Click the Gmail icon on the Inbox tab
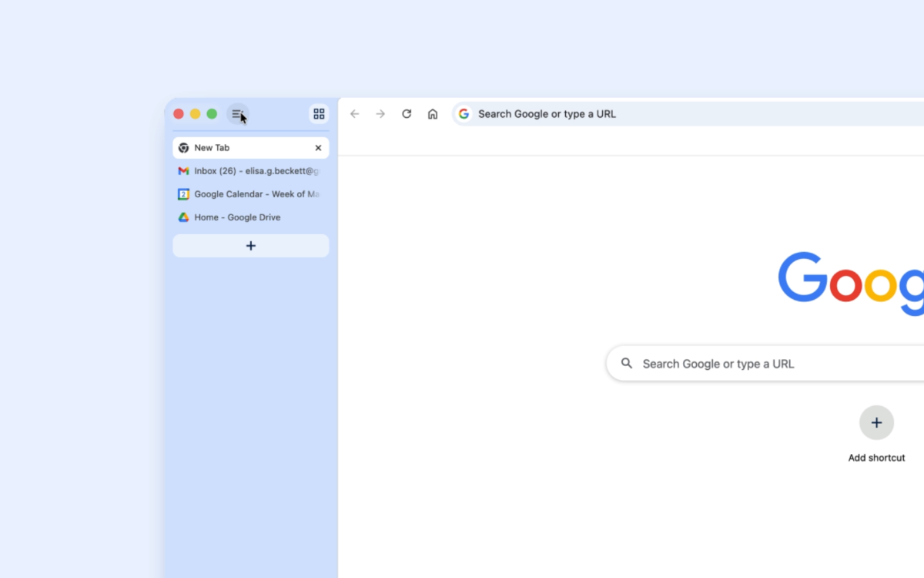The width and height of the screenshot is (924, 578). (183, 170)
